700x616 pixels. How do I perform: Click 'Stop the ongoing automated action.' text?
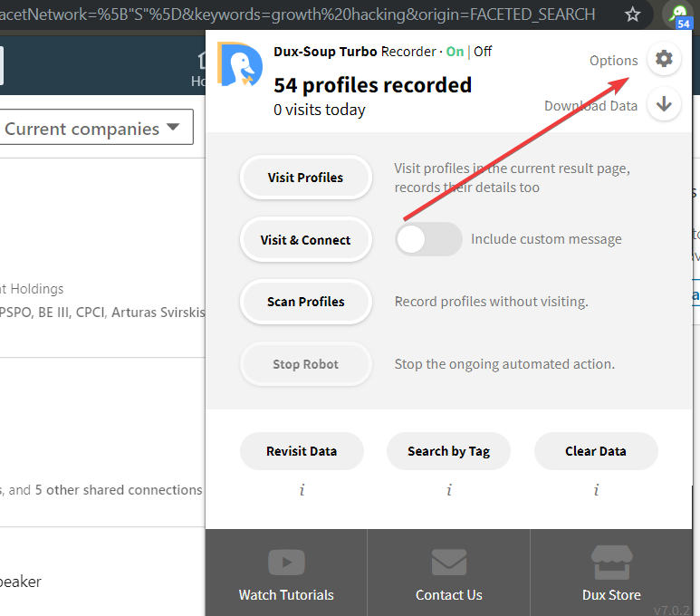tap(504, 364)
